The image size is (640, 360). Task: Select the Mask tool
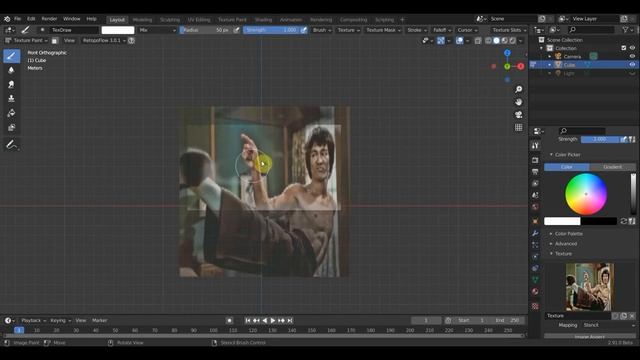click(11, 127)
